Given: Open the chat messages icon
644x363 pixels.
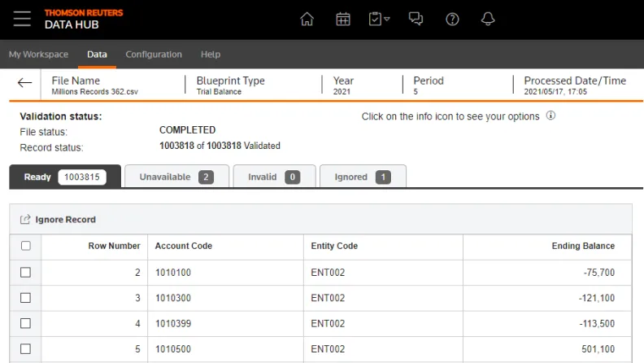Looking at the screenshot, I should 416,19.
